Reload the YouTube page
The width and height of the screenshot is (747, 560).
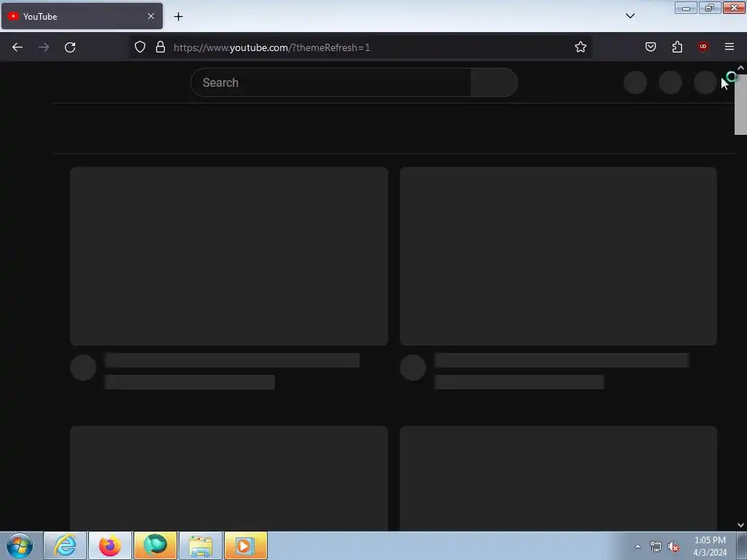point(70,47)
